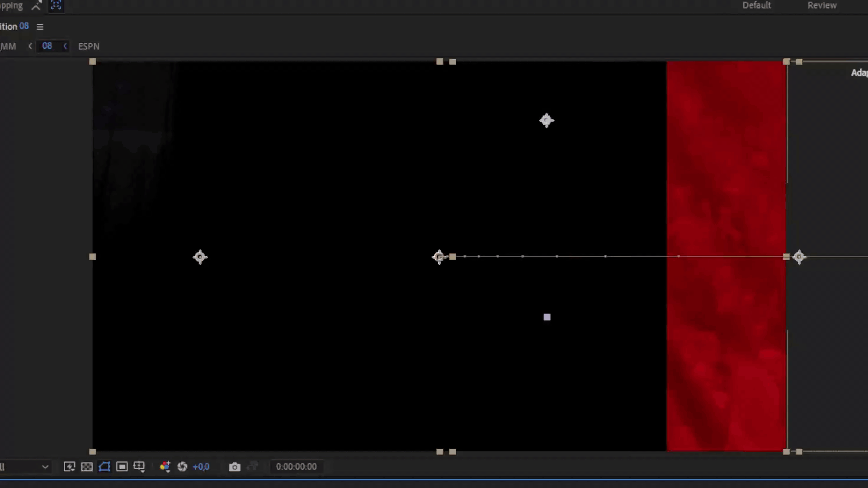The height and width of the screenshot is (488, 868).
Task: Select the +0,0 exposure value
Action: tap(201, 467)
